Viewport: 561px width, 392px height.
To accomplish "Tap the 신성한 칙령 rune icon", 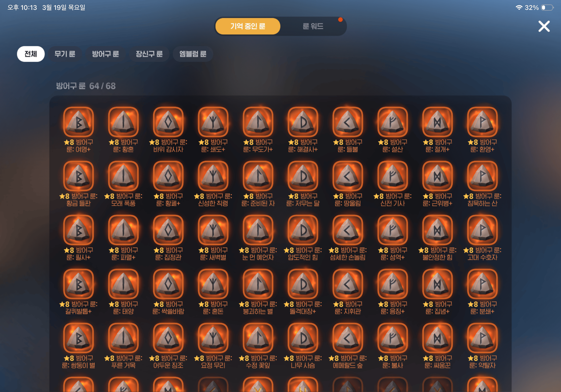I will coord(213,176).
